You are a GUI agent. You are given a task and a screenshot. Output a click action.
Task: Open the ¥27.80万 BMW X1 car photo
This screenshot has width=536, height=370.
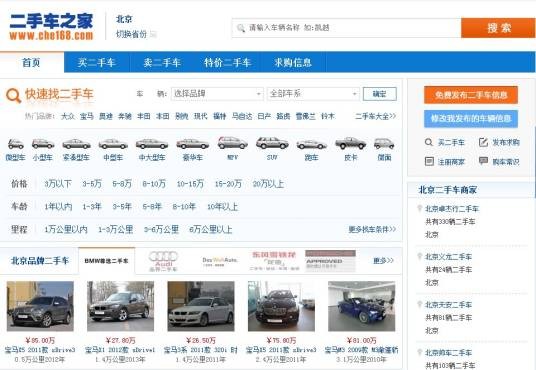(x=121, y=306)
